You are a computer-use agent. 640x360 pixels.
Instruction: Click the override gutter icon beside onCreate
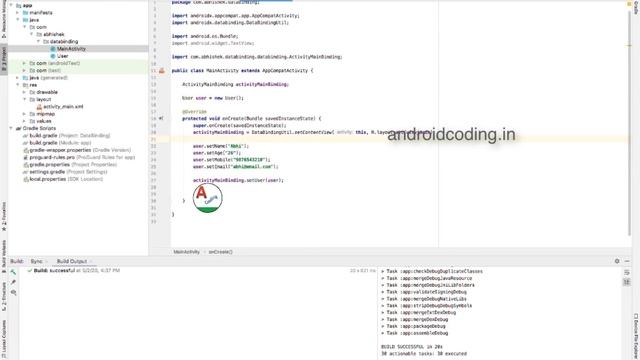(161, 118)
